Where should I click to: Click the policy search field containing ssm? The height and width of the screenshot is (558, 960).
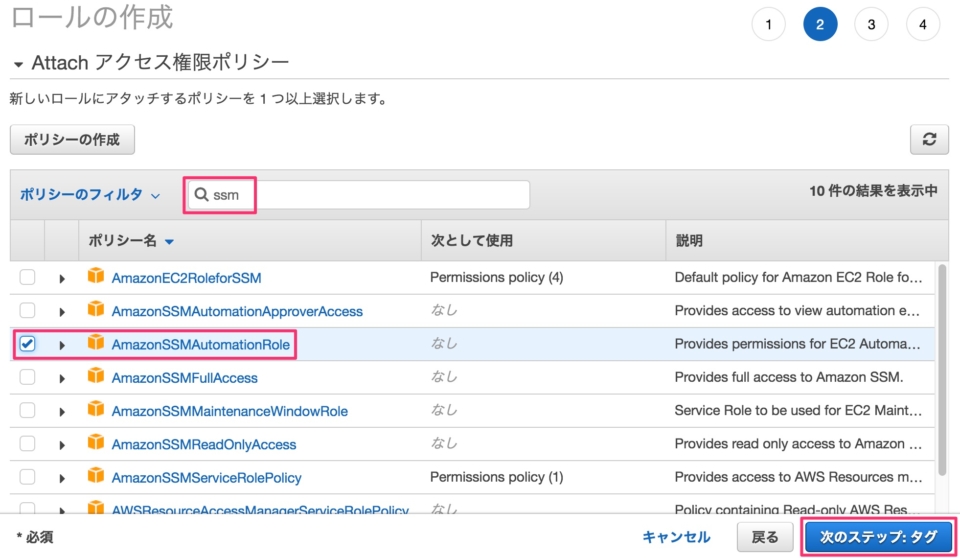pos(358,195)
